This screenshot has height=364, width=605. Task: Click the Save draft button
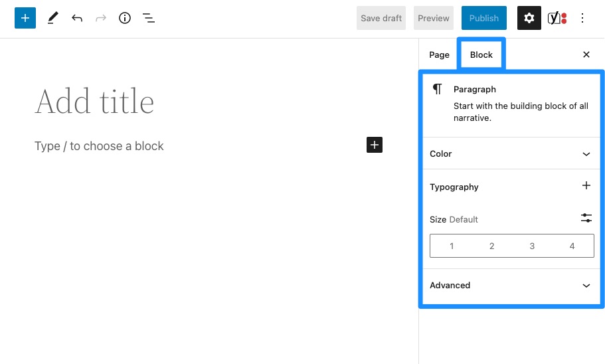381,19
